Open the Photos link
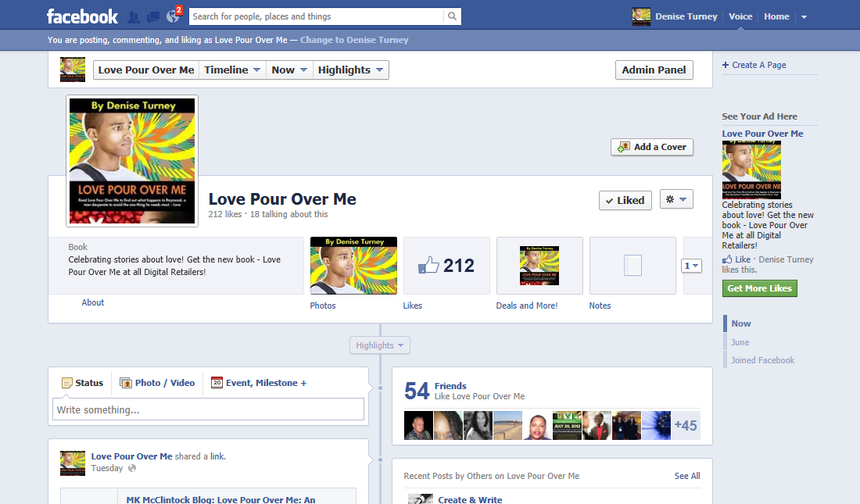The width and height of the screenshot is (860, 504). click(322, 306)
